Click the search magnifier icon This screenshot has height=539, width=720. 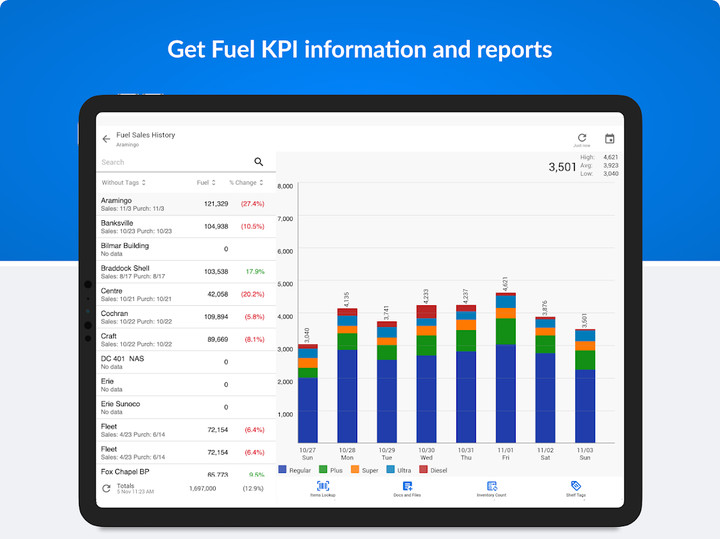(259, 162)
